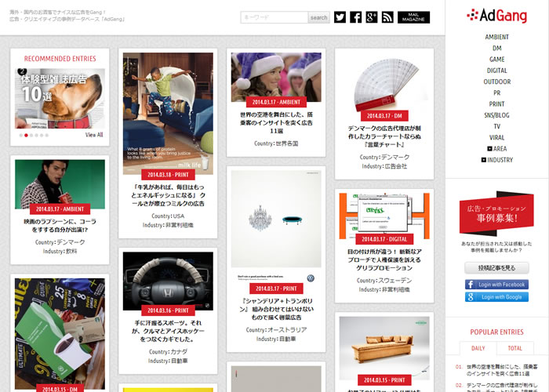Click Country: USA text

[x=168, y=216]
